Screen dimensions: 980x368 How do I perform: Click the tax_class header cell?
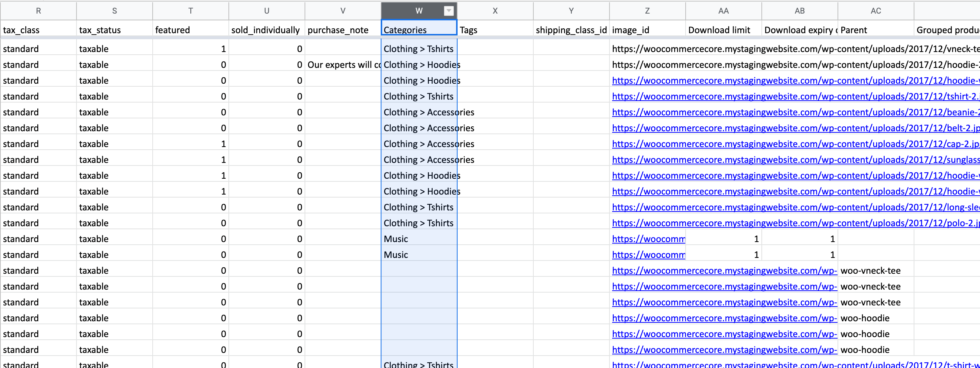tap(38, 30)
